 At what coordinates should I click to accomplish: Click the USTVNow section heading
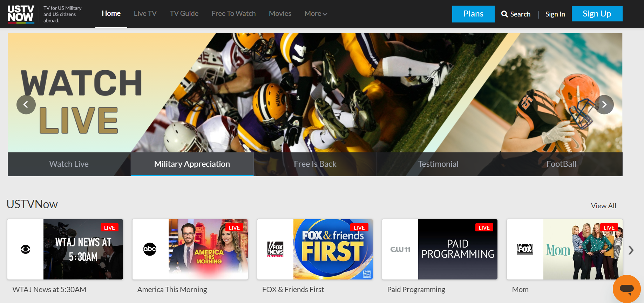coord(32,204)
